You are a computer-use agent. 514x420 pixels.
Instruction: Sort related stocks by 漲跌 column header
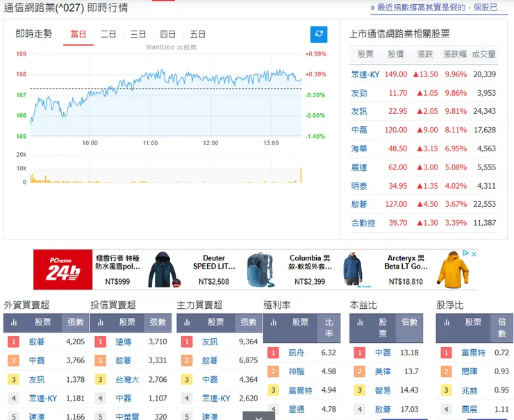pos(425,54)
